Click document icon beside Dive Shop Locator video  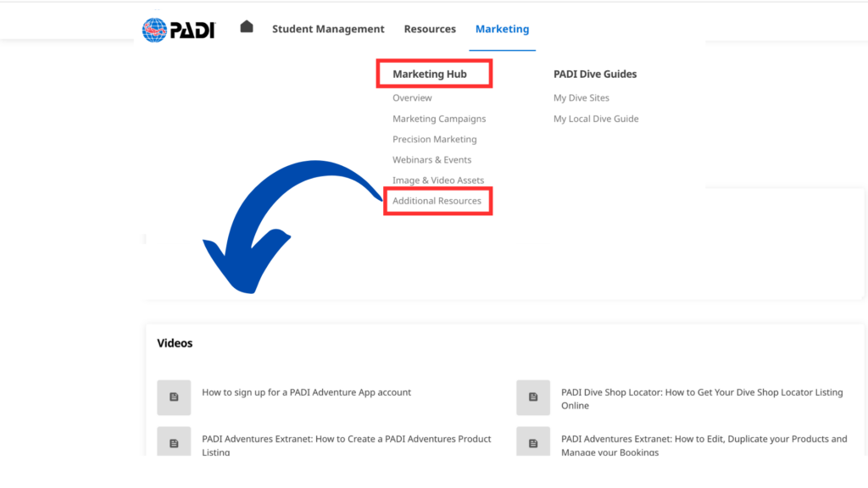[x=533, y=397]
